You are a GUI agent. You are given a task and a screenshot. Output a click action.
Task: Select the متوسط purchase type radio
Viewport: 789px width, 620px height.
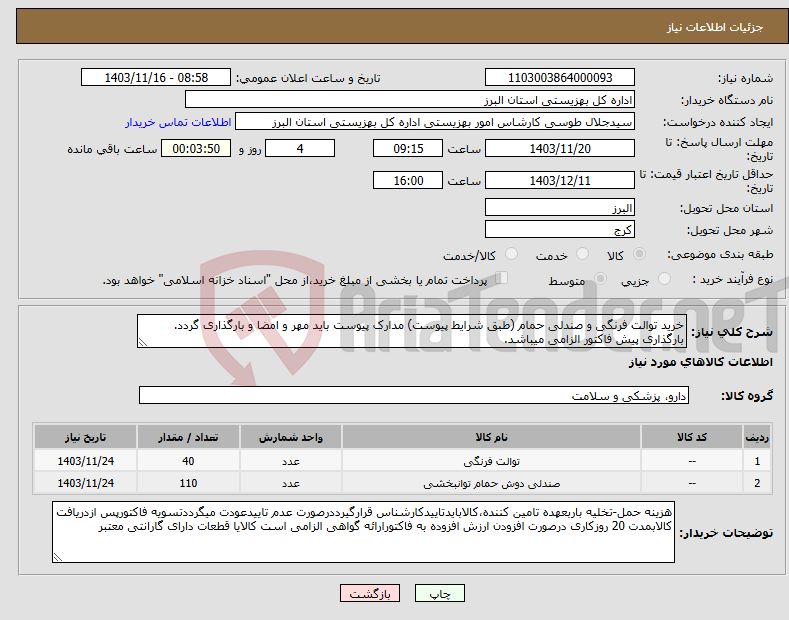tap(600, 279)
